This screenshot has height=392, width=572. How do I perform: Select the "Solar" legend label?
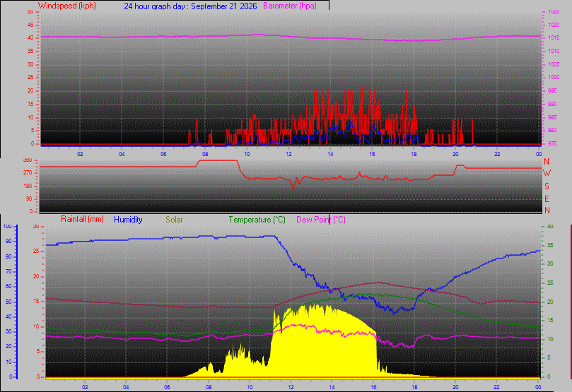pos(174,220)
